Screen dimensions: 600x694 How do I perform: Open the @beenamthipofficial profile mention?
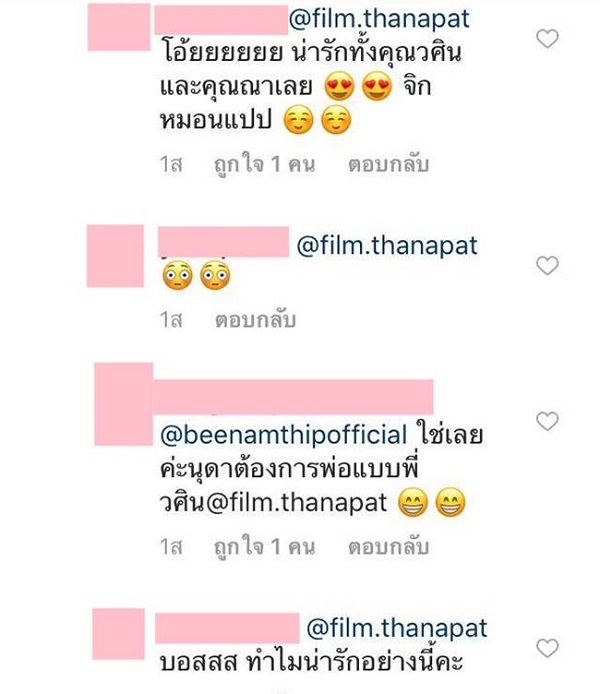tap(284, 435)
